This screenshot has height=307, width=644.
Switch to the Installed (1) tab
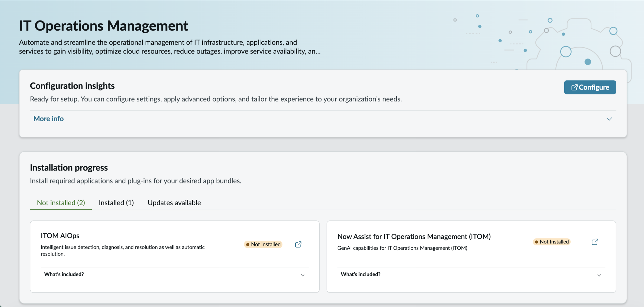click(116, 203)
